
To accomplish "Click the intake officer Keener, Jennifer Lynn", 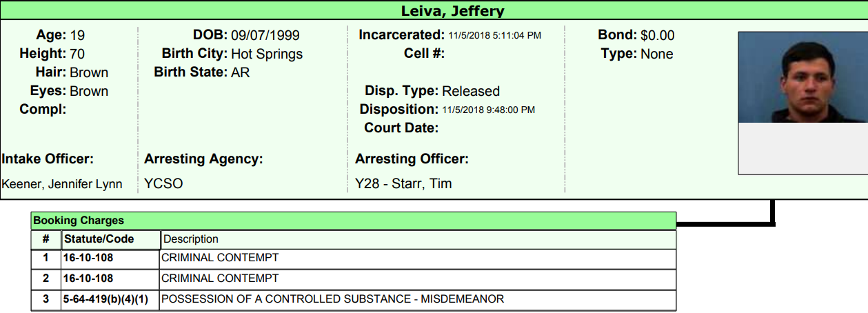I will 62,184.
